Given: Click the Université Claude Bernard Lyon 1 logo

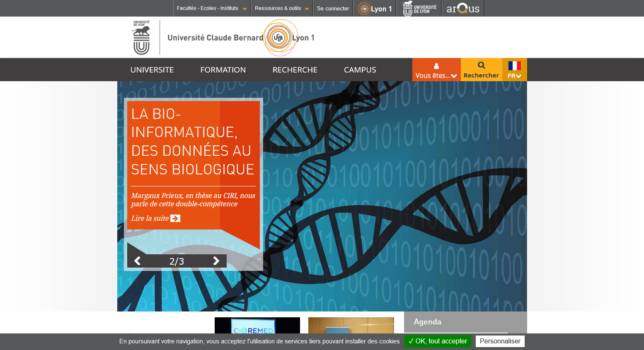Looking at the screenshot, I should pos(241,38).
